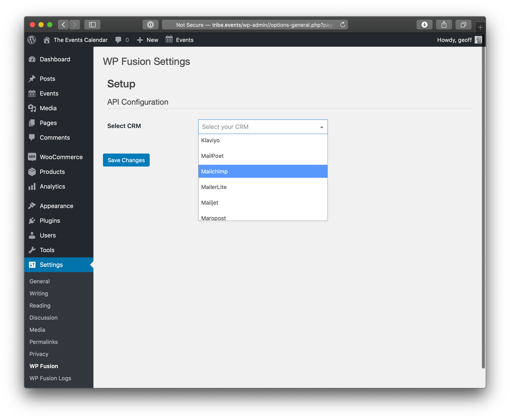Screen dimensions: 510x420
Task: Open Writing settings submenu
Action: 39,294
